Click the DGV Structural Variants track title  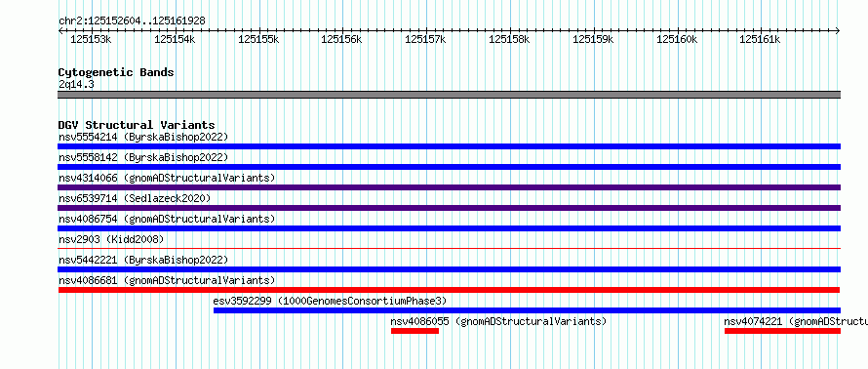click(x=137, y=125)
